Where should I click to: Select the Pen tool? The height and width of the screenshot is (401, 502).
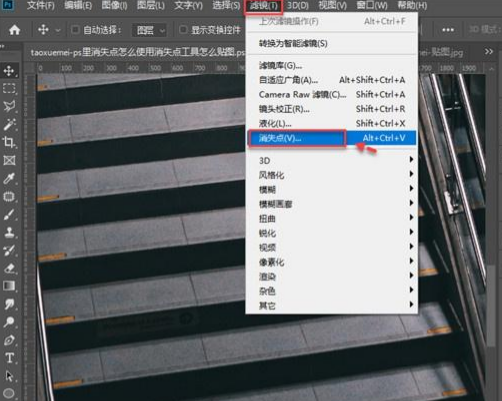(9, 340)
